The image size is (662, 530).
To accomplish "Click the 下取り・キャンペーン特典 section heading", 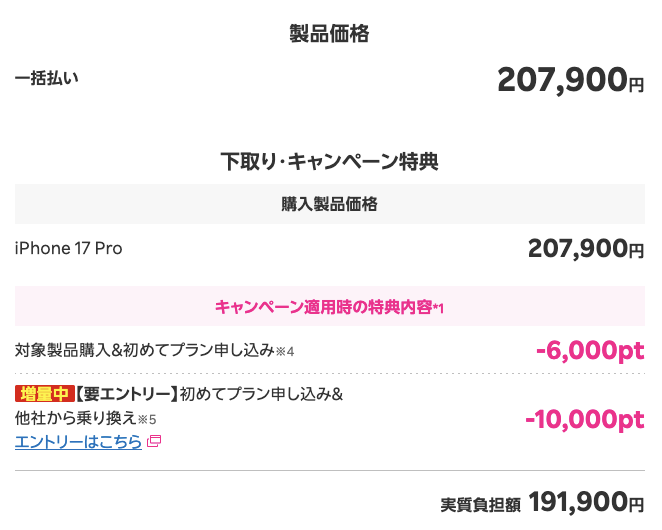I will (x=329, y=162).
